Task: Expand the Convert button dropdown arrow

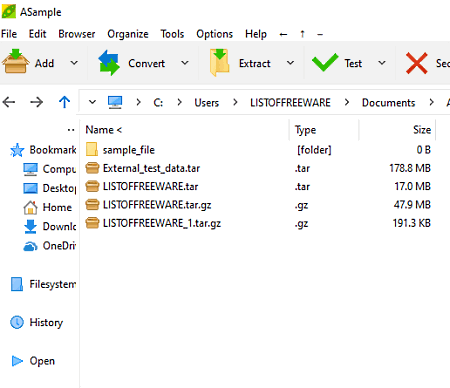Action: pos(185,63)
